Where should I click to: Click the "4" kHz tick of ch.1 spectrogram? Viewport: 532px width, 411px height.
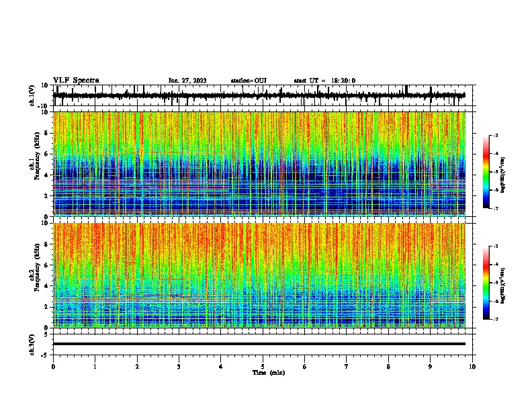coord(46,175)
